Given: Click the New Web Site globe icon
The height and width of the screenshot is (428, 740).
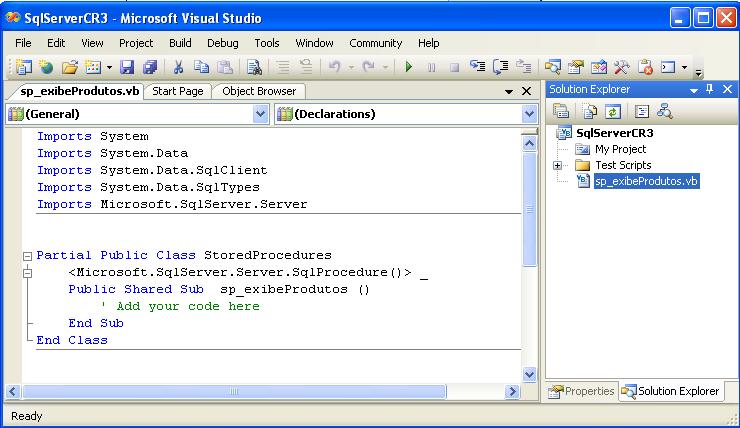Looking at the screenshot, I should (46, 67).
